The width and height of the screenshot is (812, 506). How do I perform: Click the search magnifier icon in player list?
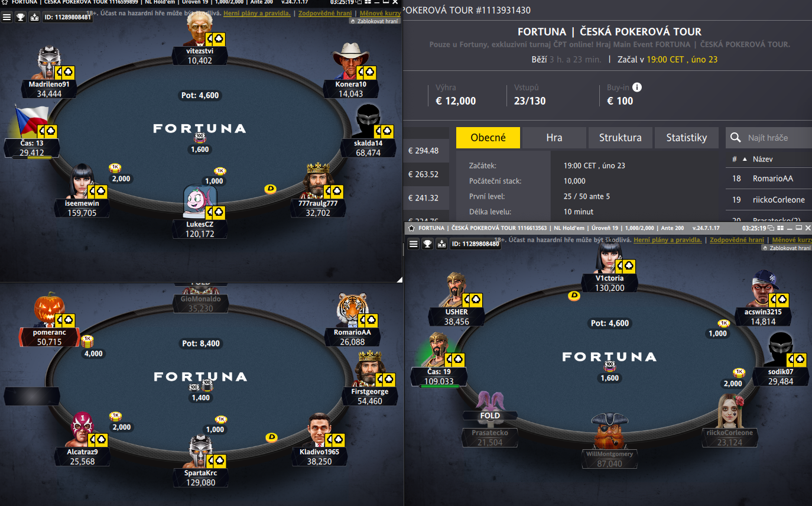tap(736, 138)
